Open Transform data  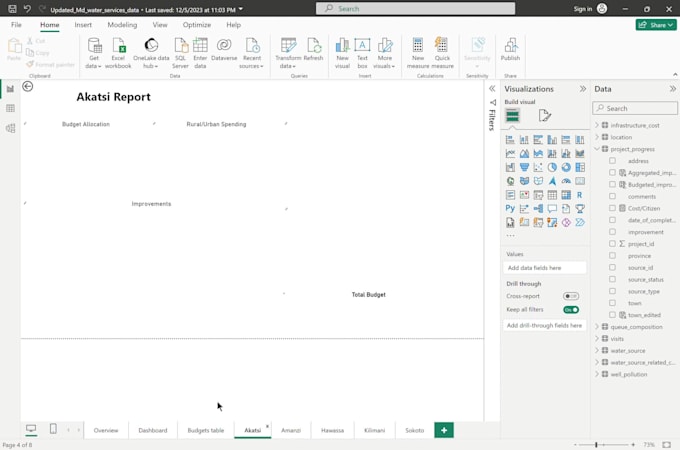[x=288, y=52]
